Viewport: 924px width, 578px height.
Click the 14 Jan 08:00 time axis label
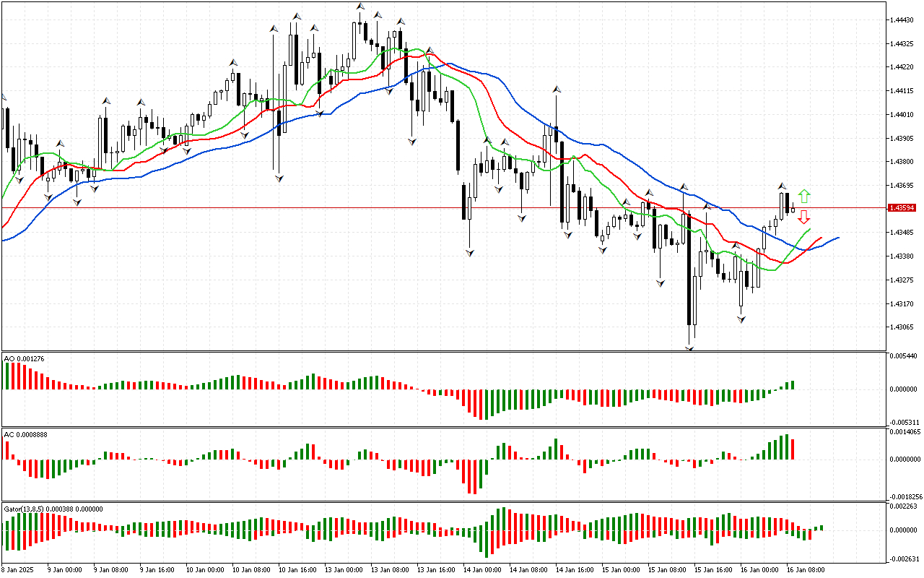[529, 570]
